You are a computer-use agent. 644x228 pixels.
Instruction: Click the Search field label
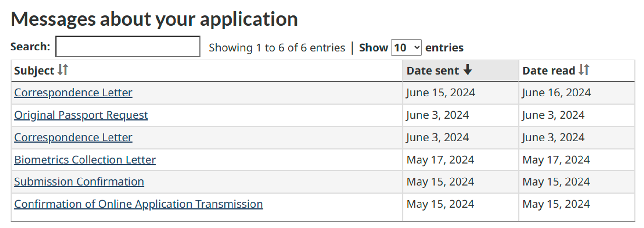pos(30,47)
